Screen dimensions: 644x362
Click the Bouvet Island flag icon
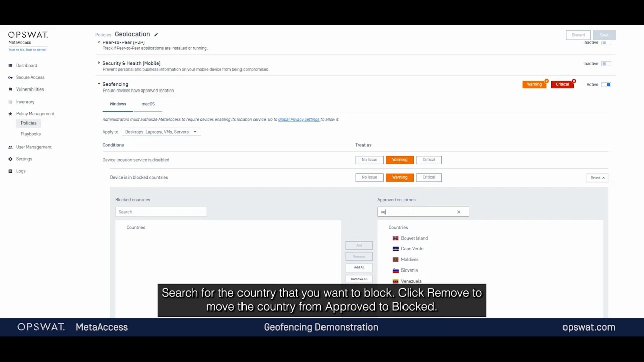[396, 238]
